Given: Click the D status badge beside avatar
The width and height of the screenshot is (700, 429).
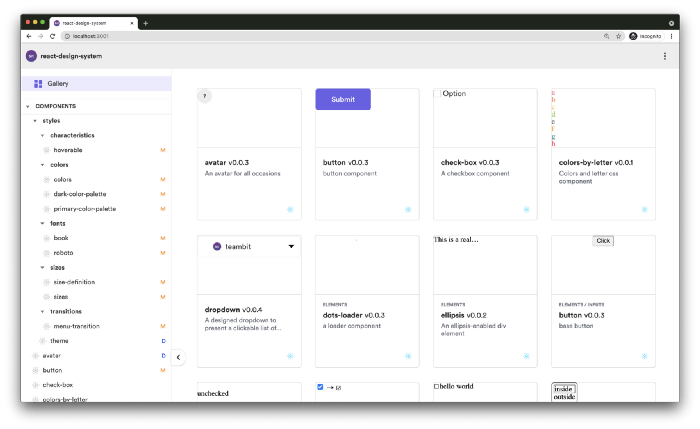Looking at the screenshot, I should (163, 355).
